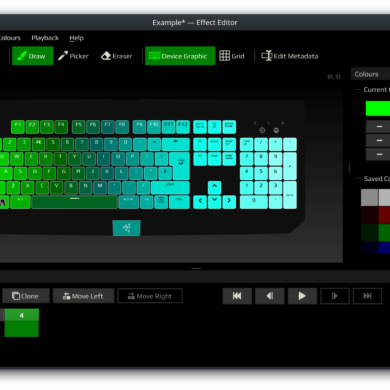Click the down arrow key
The height and width of the screenshot is (390, 390).
[x=214, y=202]
